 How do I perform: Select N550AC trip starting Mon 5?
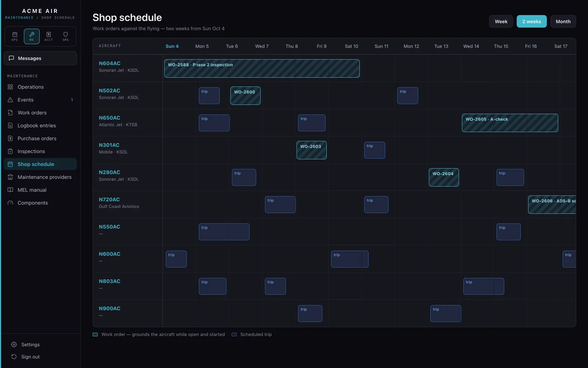pos(224,232)
